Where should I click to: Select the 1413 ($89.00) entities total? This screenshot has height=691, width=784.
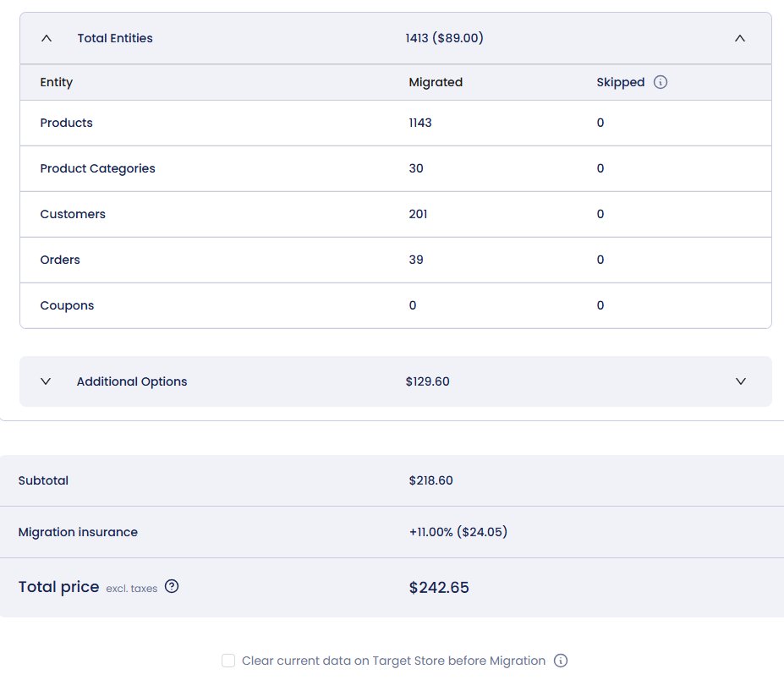point(445,38)
